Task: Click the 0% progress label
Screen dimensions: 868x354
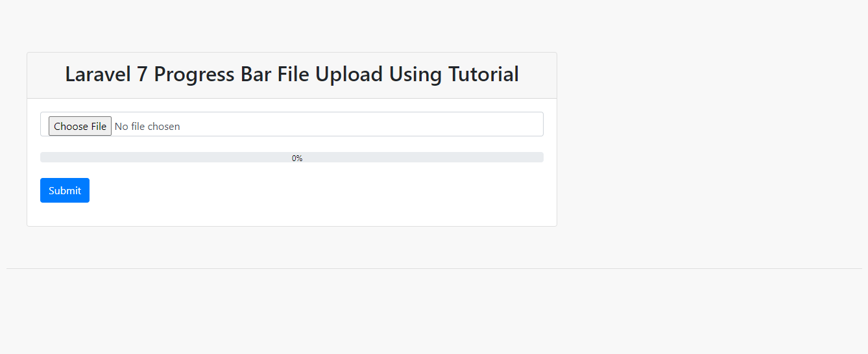Action: [x=297, y=158]
